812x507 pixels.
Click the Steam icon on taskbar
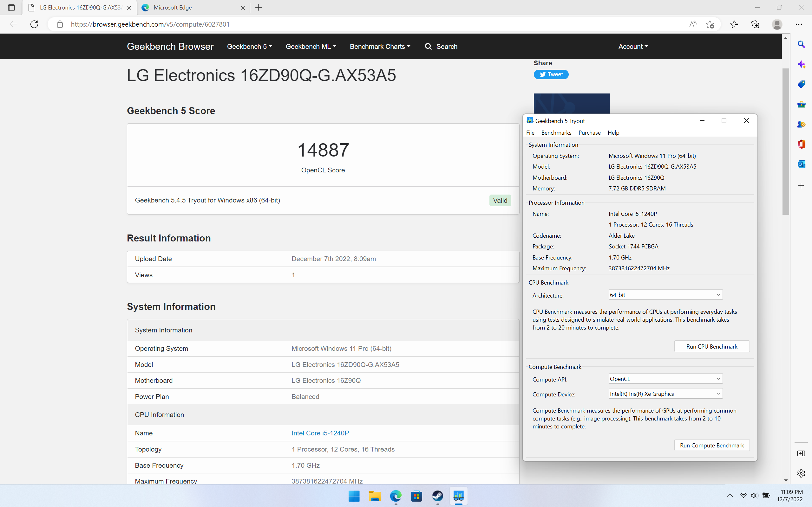pos(437,496)
